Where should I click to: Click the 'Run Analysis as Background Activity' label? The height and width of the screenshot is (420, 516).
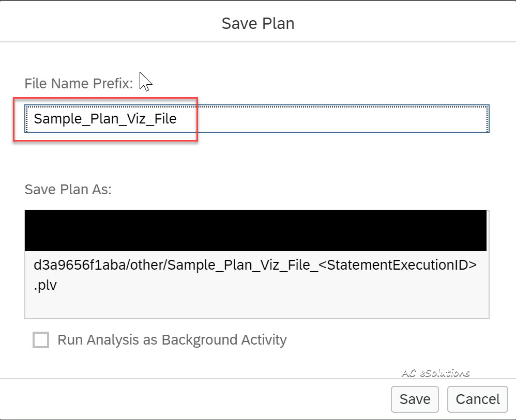coord(172,340)
